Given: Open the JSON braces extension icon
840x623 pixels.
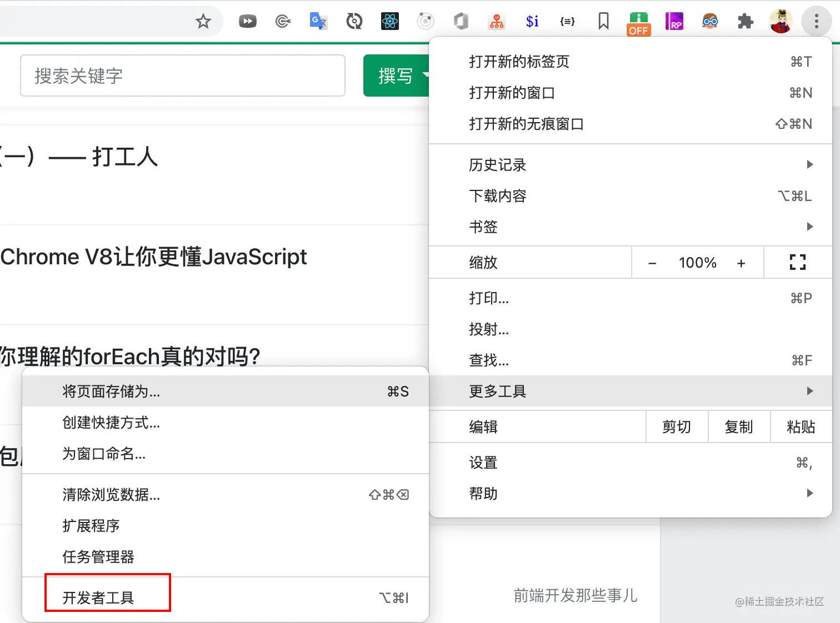Looking at the screenshot, I should click(568, 22).
